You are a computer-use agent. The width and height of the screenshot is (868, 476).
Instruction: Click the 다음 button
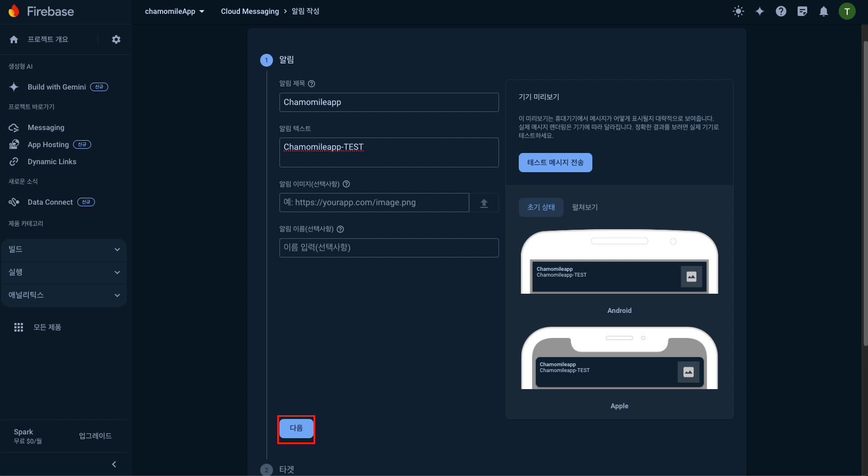point(296,429)
